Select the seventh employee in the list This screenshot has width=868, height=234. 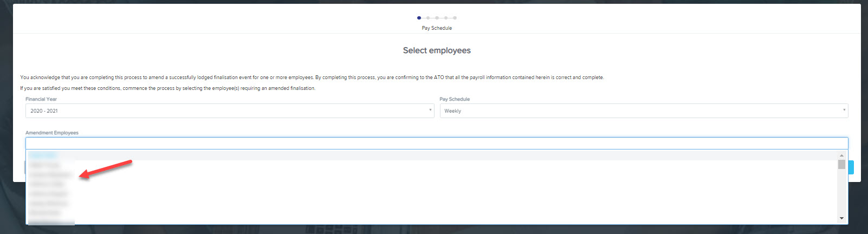(45, 213)
